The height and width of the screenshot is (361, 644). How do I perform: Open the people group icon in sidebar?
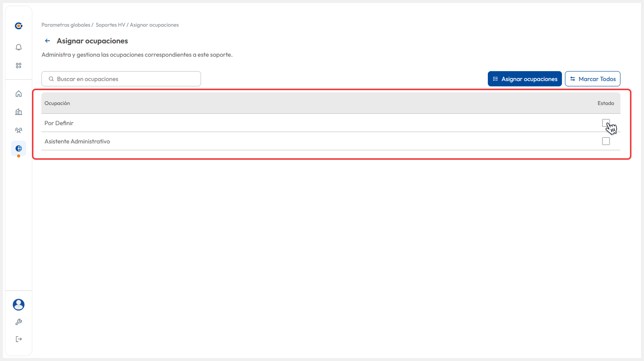click(x=19, y=130)
